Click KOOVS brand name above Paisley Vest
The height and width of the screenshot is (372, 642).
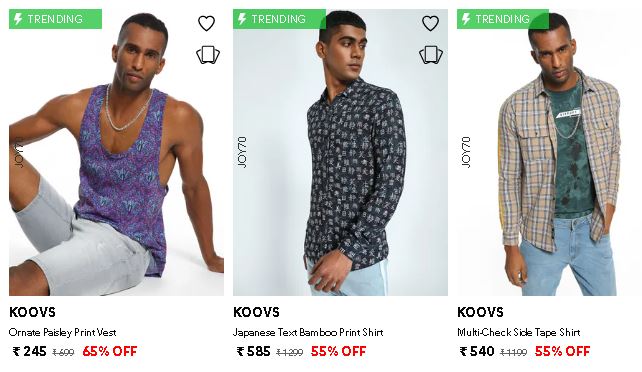[32, 312]
